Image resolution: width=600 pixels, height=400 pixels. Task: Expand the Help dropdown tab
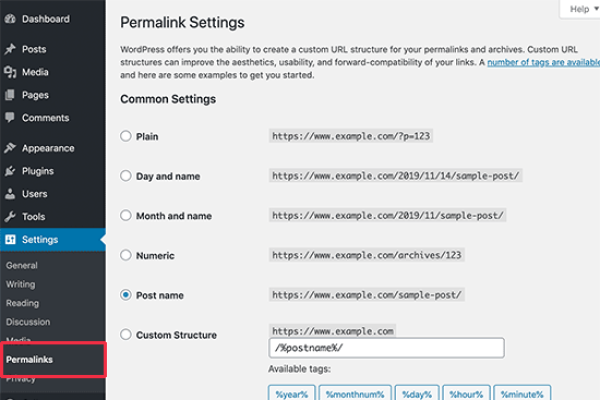pyautogui.click(x=584, y=8)
